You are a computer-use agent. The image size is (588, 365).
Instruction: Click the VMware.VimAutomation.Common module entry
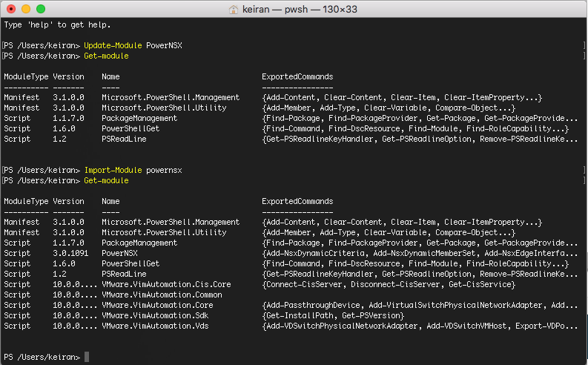coord(162,295)
